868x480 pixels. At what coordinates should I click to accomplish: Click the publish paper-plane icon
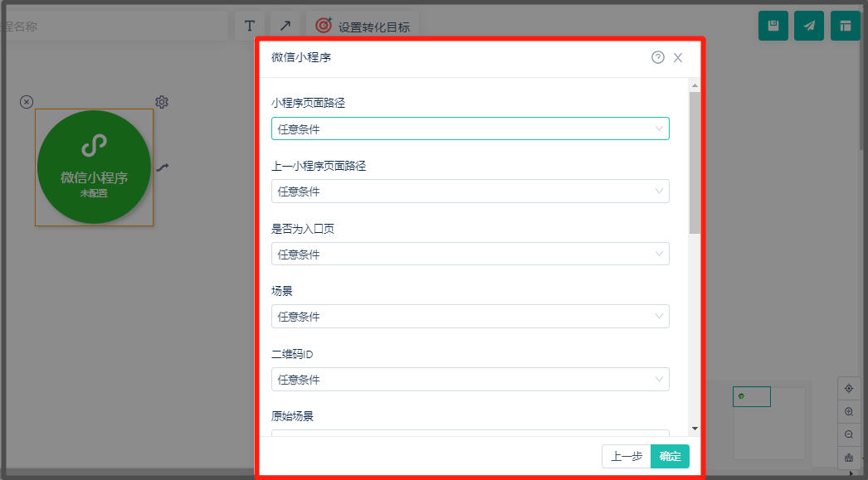click(809, 26)
